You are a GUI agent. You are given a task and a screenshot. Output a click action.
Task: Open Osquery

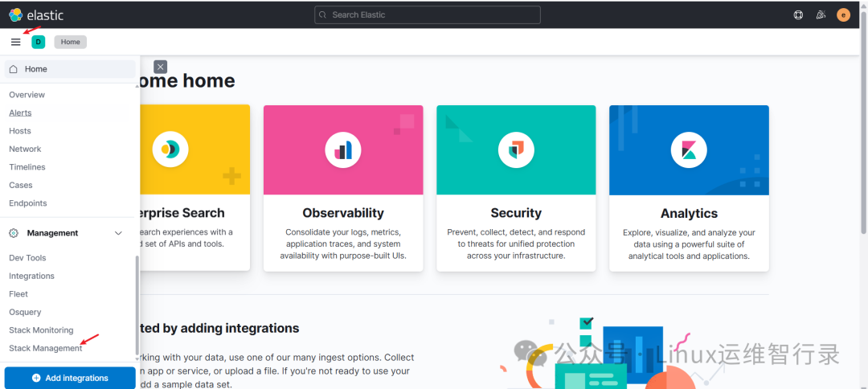pyautogui.click(x=25, y=312)
